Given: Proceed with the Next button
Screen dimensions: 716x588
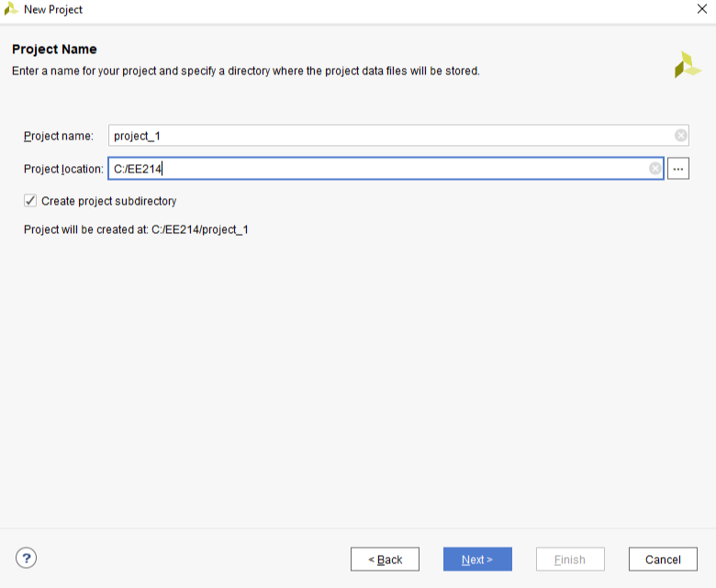Looking at the screenshot, I should (477, 560).
